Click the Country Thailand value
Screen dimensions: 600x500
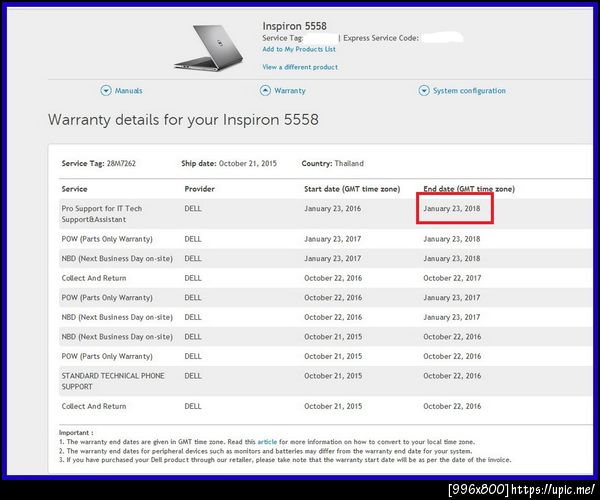click(x=349, y=163)
